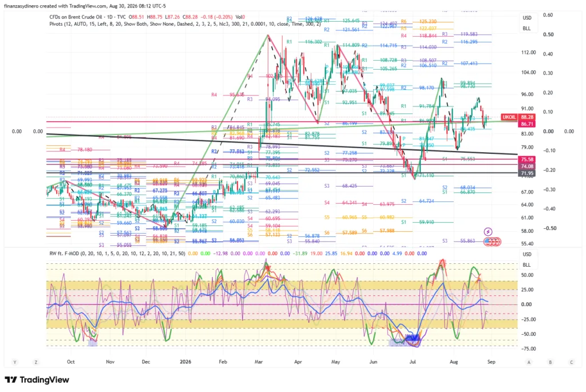Click the R1 116.302 pivot label

tap(304, 42)
